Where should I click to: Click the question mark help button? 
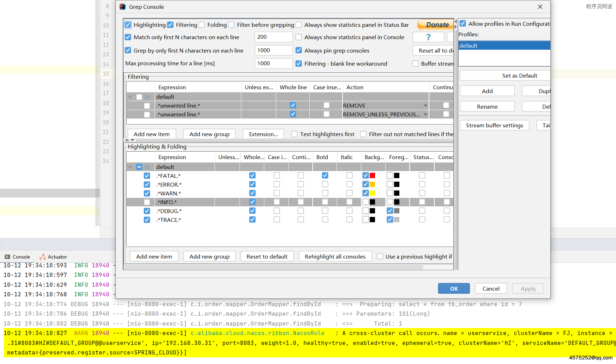pos(428,37)
